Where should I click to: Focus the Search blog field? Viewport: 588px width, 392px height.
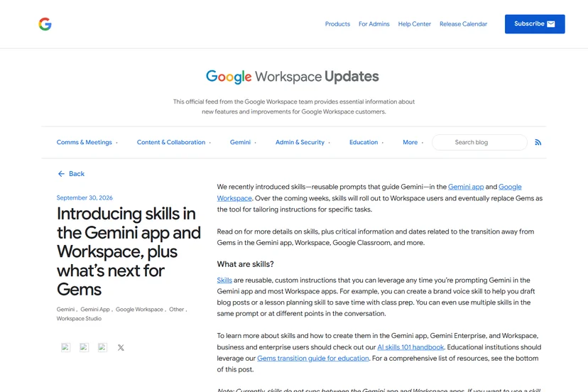[x=479, y=142]
